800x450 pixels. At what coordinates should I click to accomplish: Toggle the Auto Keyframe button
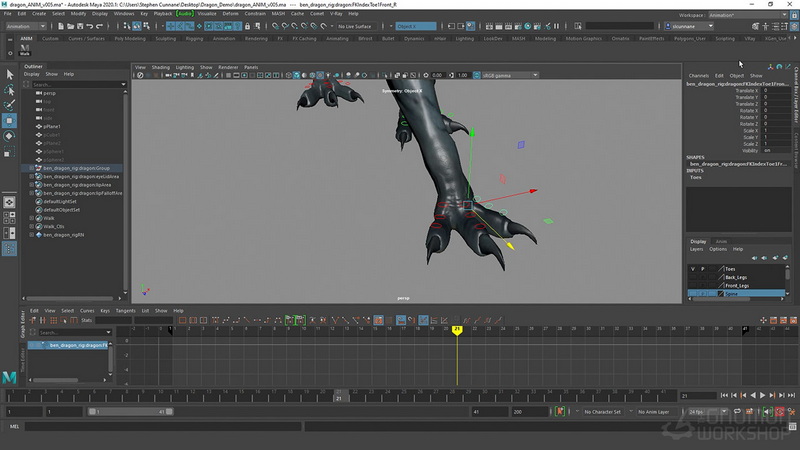click(x=780, y=412)
